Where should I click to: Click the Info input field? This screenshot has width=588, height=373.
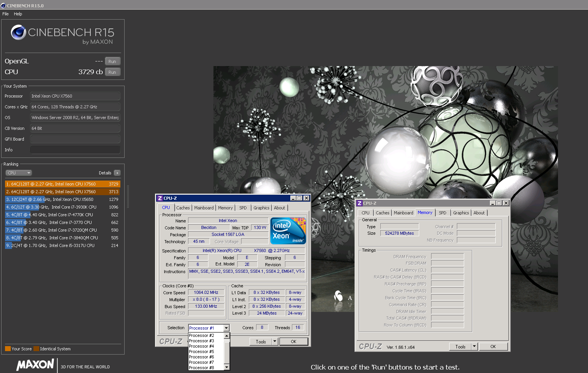click(x=75, y=150)
